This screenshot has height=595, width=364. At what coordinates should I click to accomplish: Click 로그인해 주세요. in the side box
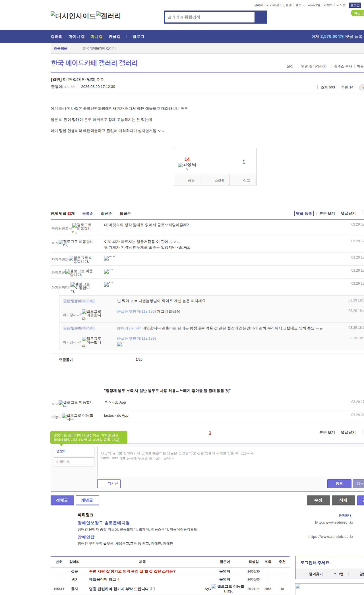pos(315,563)
